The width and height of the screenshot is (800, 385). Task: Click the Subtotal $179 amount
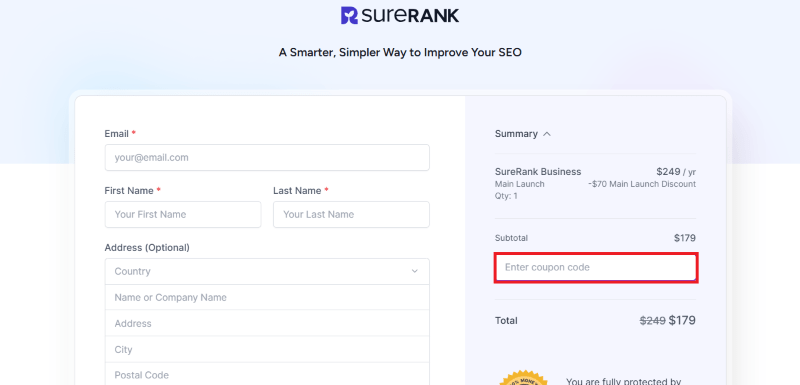click(685, 238)
